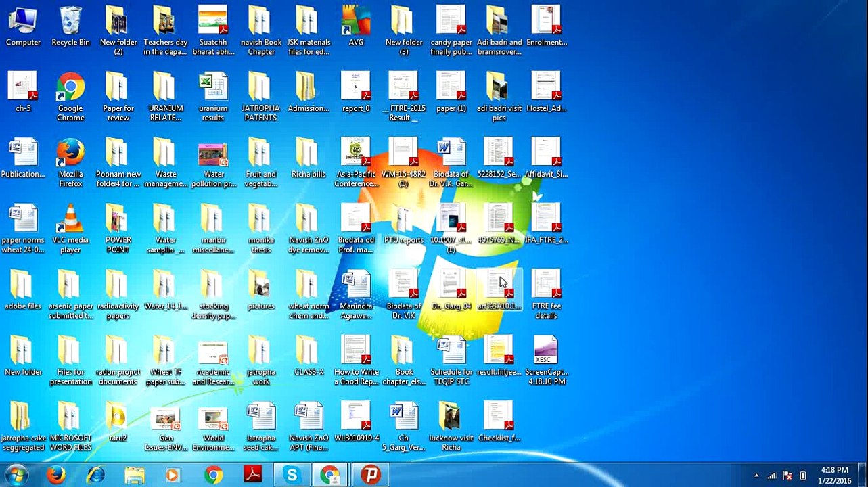Open the Schedule for TEQIP STC document

[x=451, y=361]
